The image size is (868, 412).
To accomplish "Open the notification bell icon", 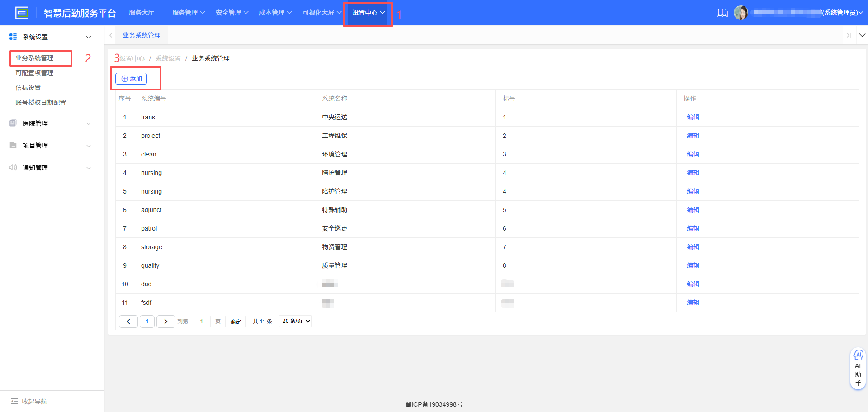I will (722, 13).
